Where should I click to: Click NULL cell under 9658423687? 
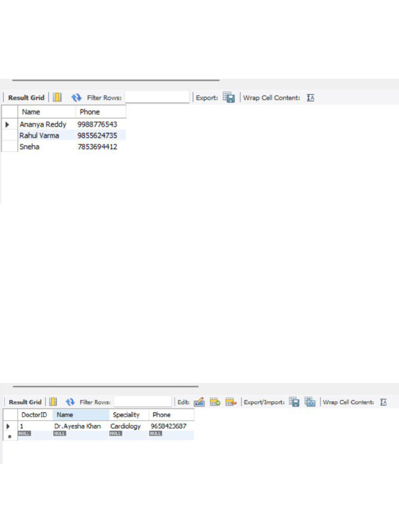156,434
